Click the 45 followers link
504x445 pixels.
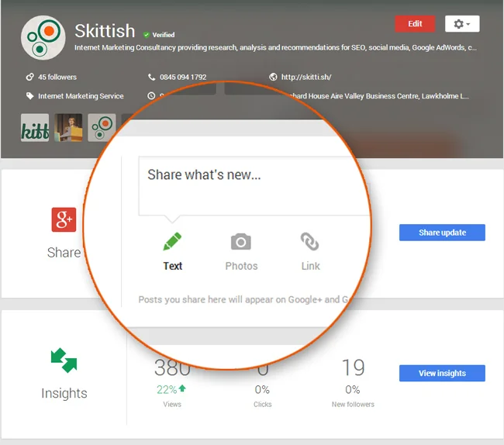click(x=57, y=77)
